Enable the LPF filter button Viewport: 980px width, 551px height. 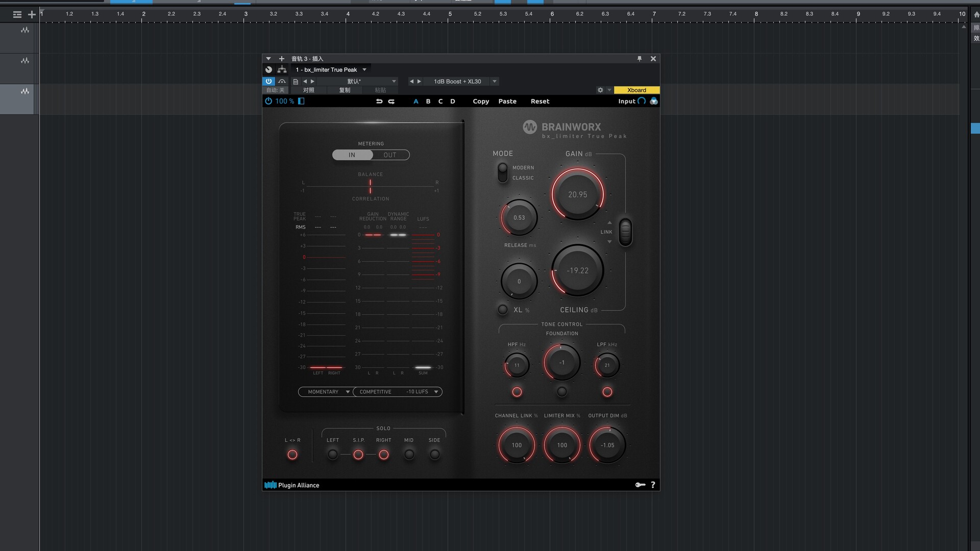[607, 392]
